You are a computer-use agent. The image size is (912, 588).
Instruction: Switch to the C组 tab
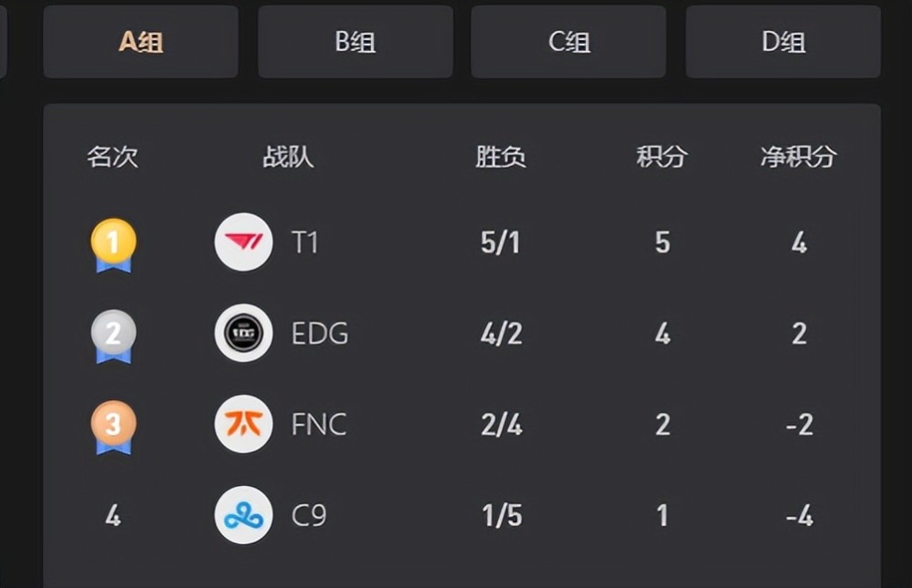[567, 41]
